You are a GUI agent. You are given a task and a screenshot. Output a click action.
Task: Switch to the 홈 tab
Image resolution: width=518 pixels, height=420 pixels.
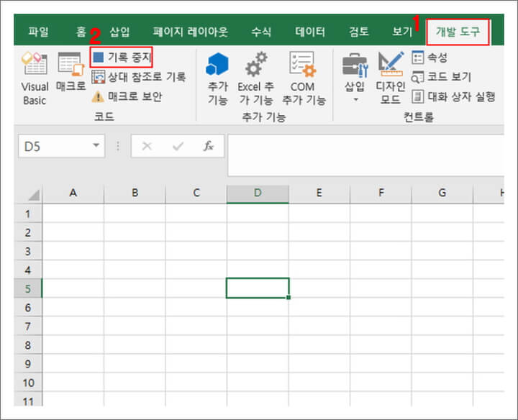coord(81,32)
